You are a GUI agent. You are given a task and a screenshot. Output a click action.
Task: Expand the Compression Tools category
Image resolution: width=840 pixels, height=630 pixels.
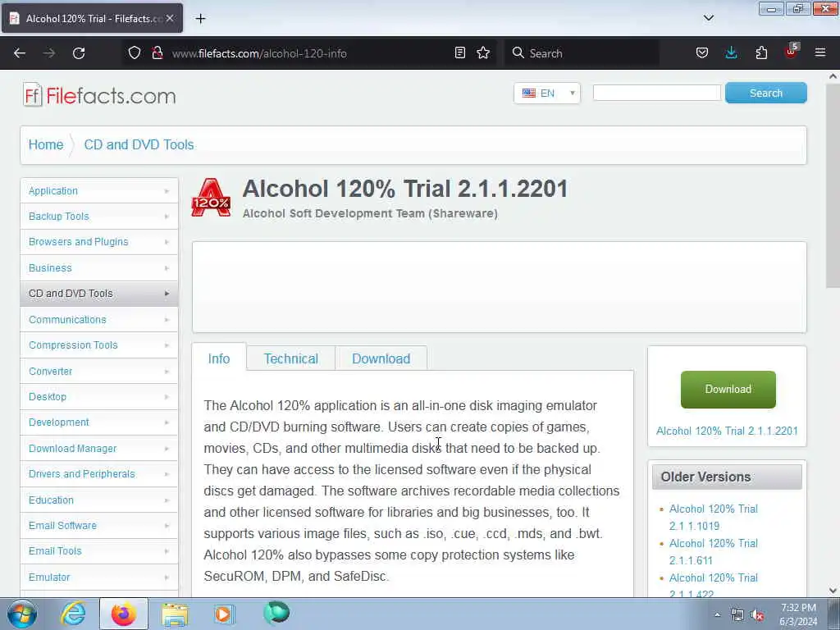[99, 345]
